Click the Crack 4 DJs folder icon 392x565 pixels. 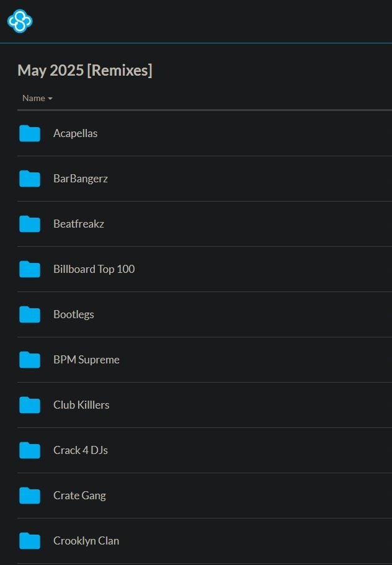coord(30,450)
